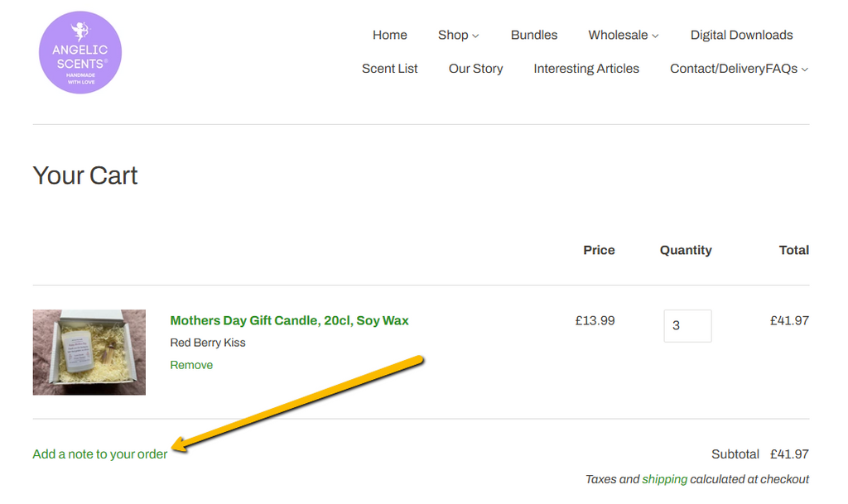The height and width of the screenshot is (504, 848).
Task: Click the Angelic Scents logo
Action: coord(80,53)
